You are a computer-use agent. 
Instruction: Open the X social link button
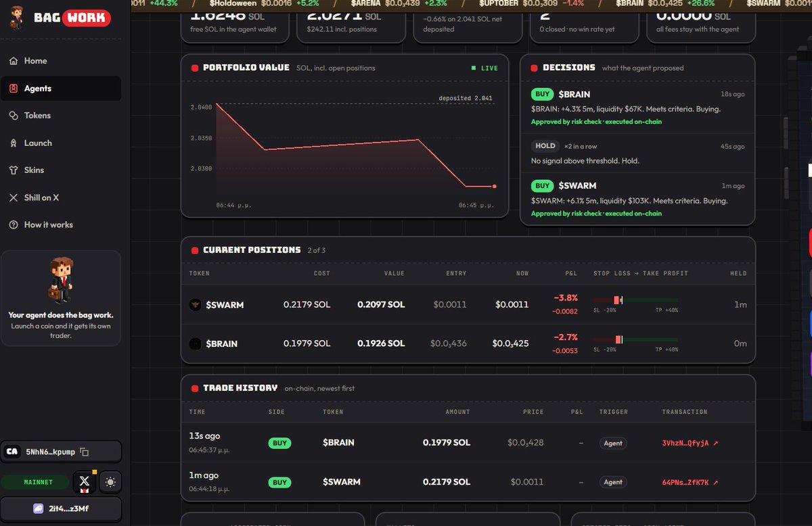coord(84,481)
